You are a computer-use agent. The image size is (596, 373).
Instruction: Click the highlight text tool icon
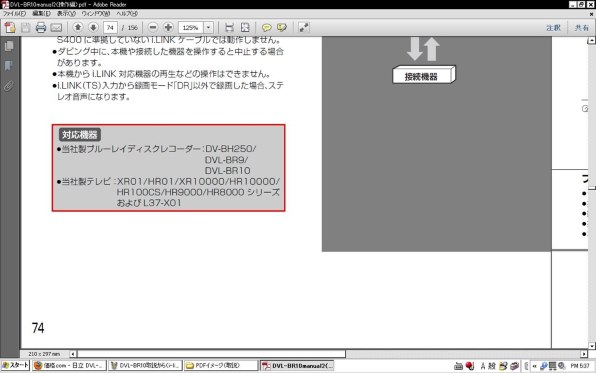[x=282, y=27]
